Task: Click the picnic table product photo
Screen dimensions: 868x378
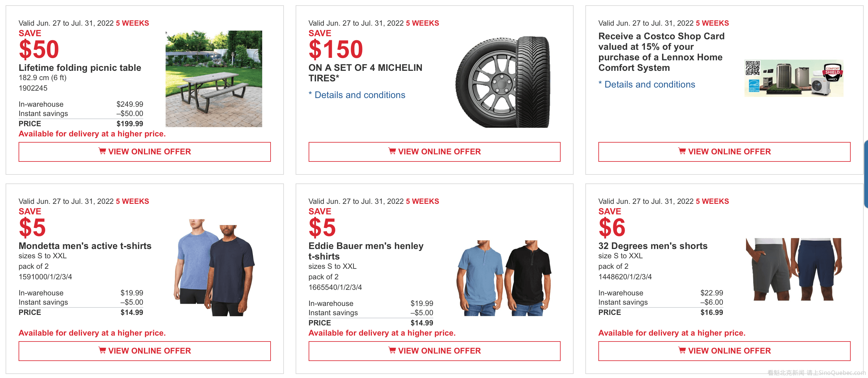Action: coord(214,79)
